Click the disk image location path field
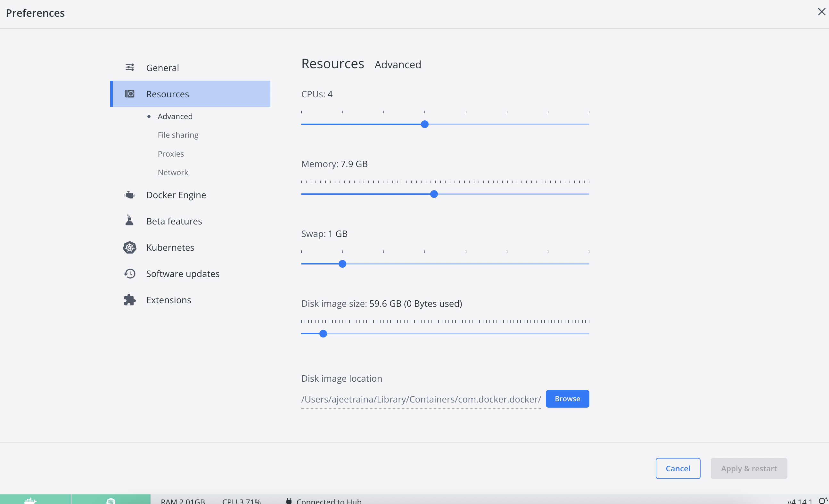The width and height of the screenshot is (829, 504). (421, 399)
